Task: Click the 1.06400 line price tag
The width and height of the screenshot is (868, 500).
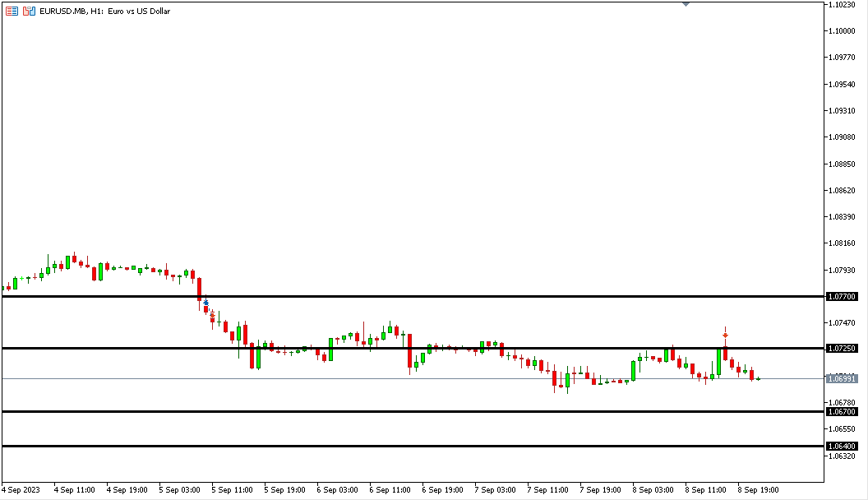Action: coord(842,446)
